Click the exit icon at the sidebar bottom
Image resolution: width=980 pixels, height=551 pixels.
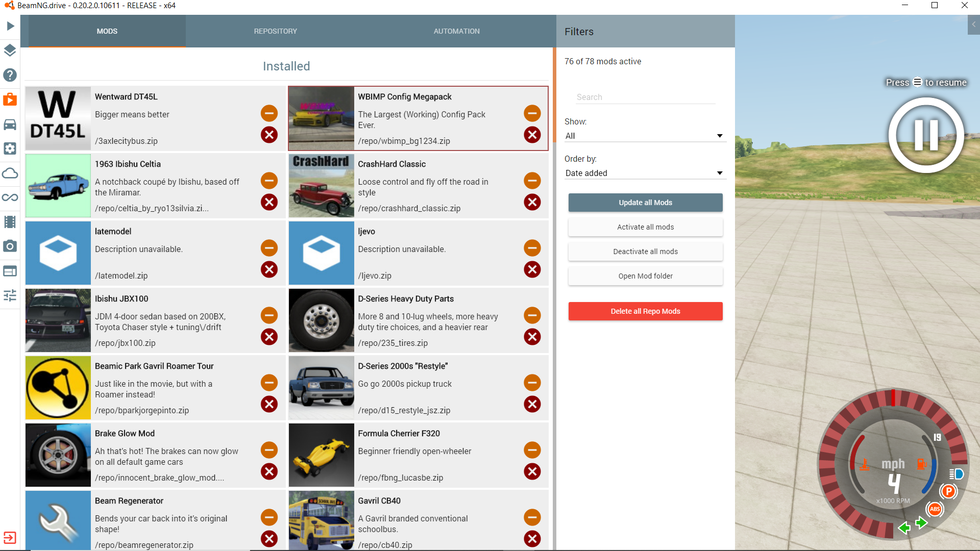[10, 538]
